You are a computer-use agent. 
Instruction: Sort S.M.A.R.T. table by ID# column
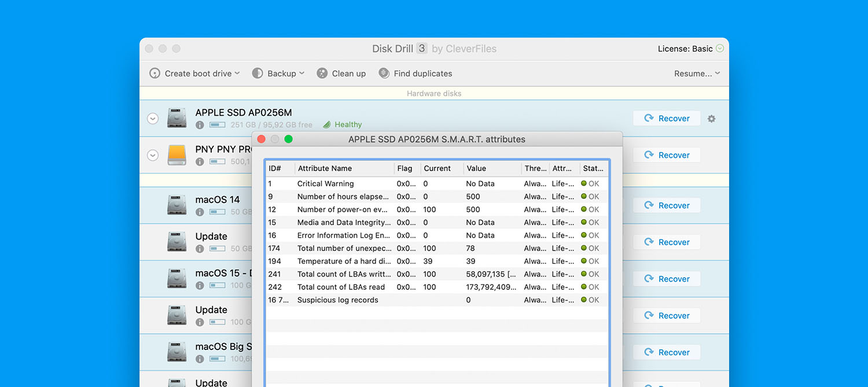point(280,168)
